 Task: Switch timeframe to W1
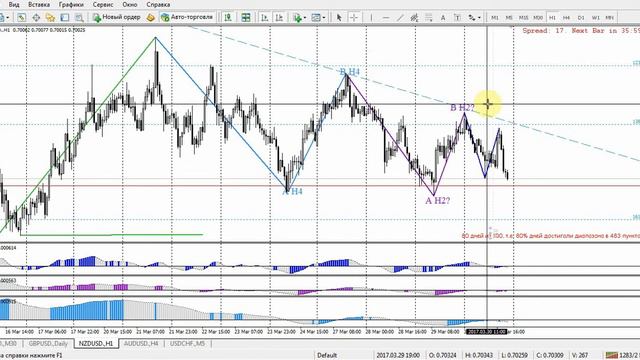(596, 18)
